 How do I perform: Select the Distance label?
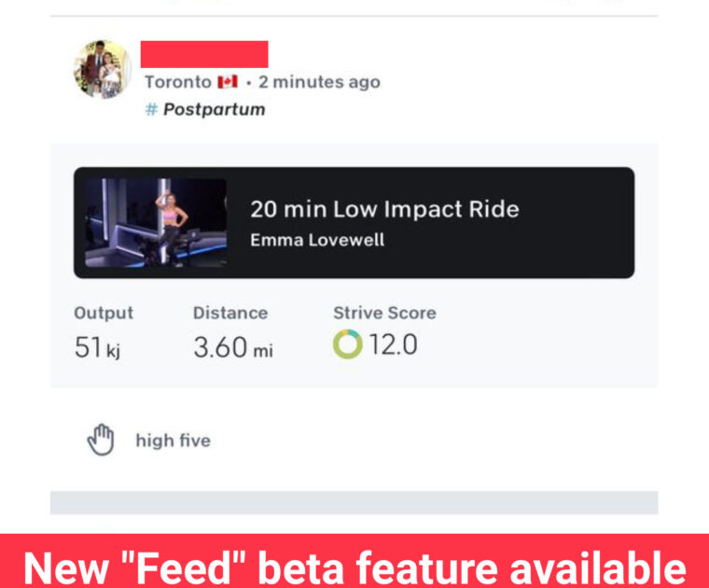[x=230, y=313]
